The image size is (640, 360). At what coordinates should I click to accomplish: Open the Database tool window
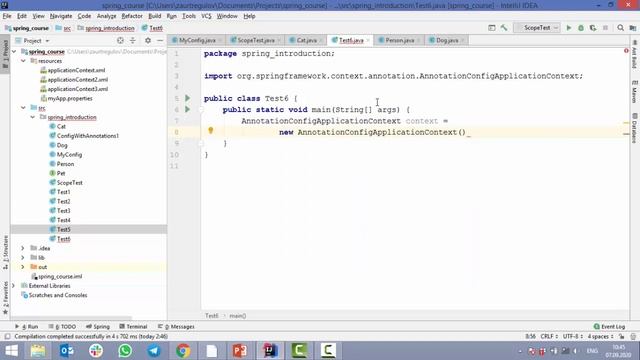tap(635, 128)
